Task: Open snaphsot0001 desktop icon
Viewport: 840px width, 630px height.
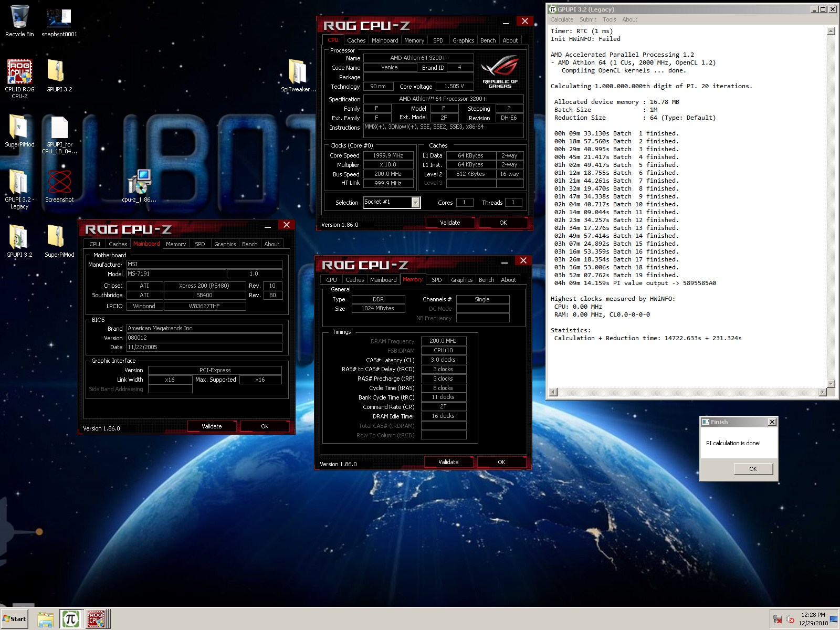Action: click(59, 21)
